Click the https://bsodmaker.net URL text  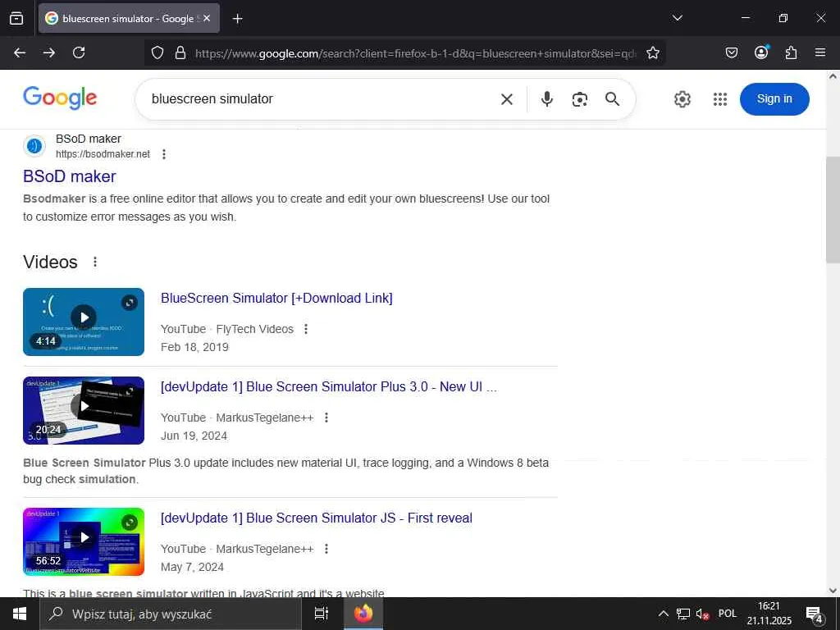(x=103, y=154)
